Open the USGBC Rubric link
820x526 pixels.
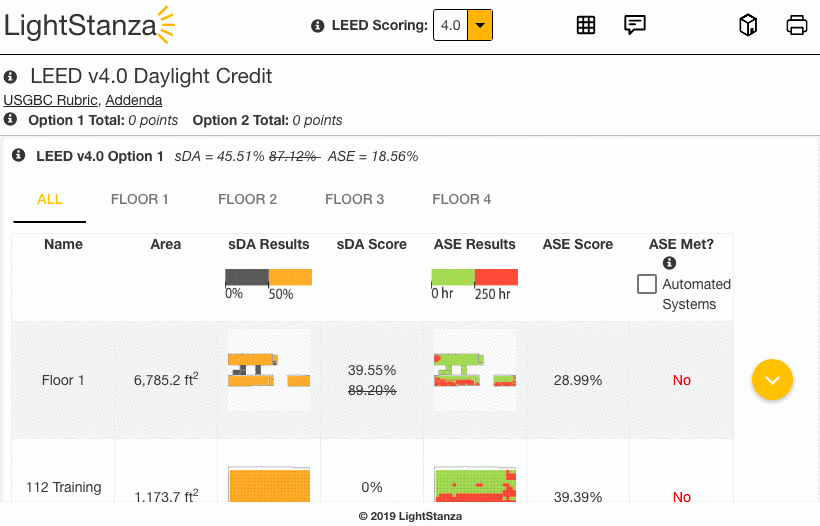point(50,100)
